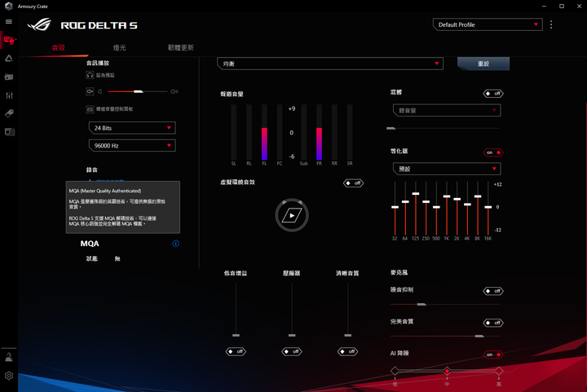Click the 低音增益 vertical slider
The image size is (587, 392).
pos(236,310)
